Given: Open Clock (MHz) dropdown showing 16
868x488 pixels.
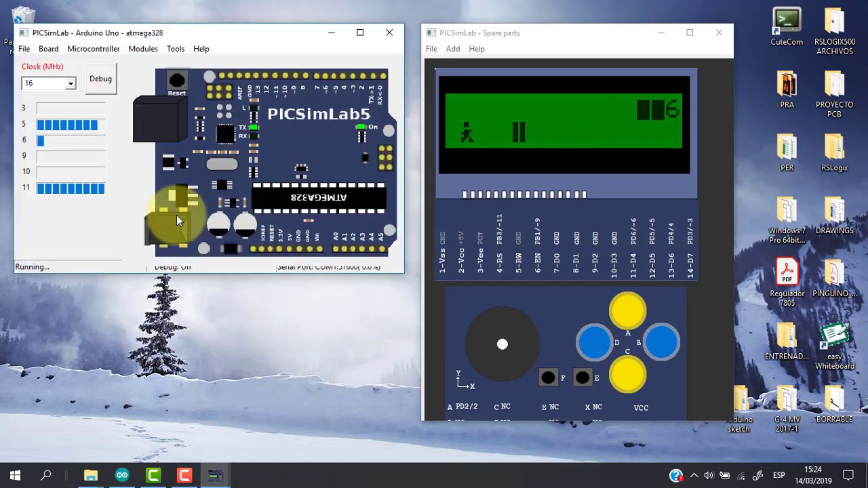Looking at the screenshot, I should tap(48, 83).
